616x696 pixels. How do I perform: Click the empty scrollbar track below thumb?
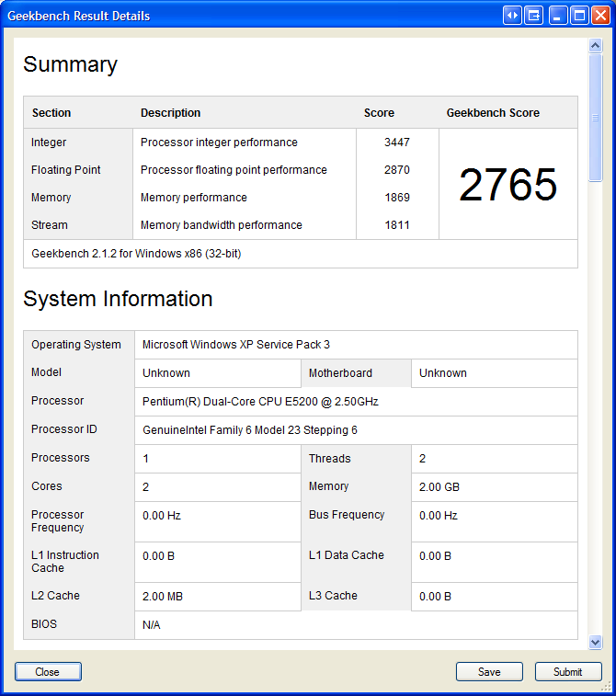point(595,414)
